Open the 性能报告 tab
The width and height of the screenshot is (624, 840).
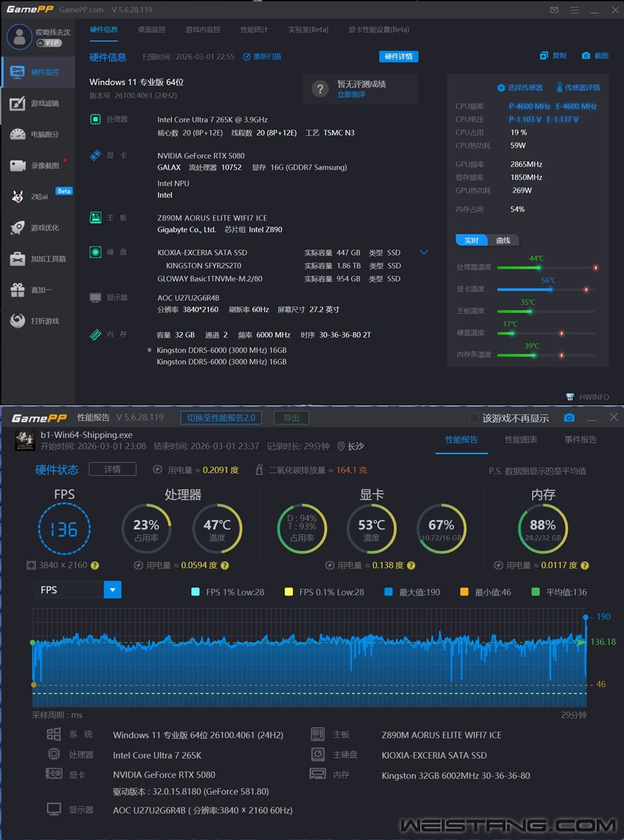point(462,440)
